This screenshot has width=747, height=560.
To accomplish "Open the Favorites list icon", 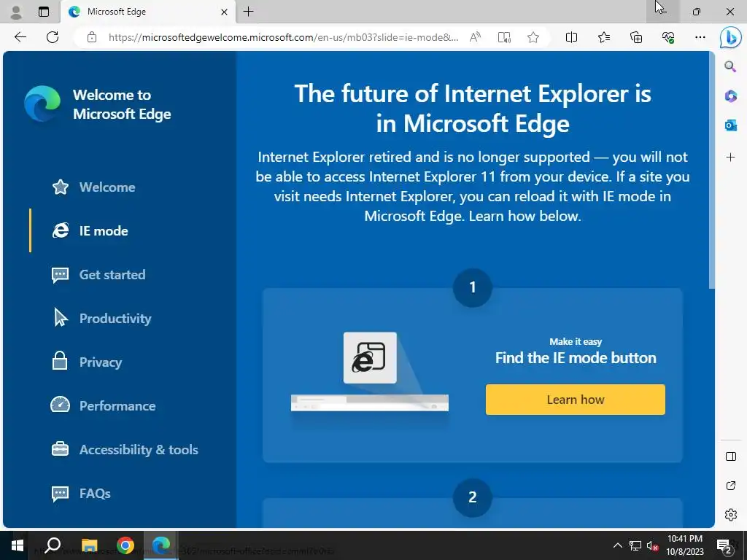I will click(x=603, y=37).
